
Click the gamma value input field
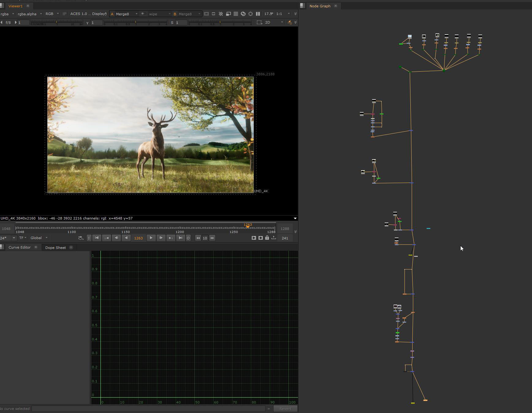point(96,23)
